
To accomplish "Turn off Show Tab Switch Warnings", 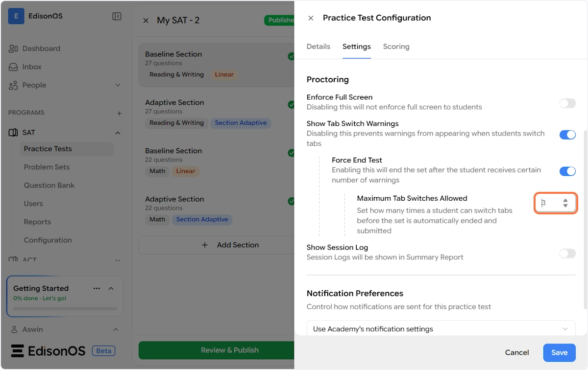I will pyautogui.click(x=567, y=135).
